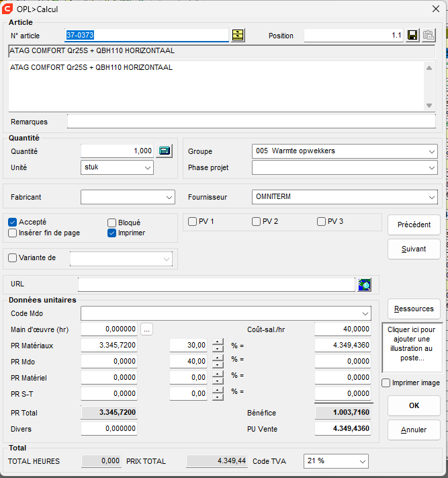448x478 pixels.
Task: Click the Divers field 0,000000
Action: pyautogui.click(x=109, y=429)
